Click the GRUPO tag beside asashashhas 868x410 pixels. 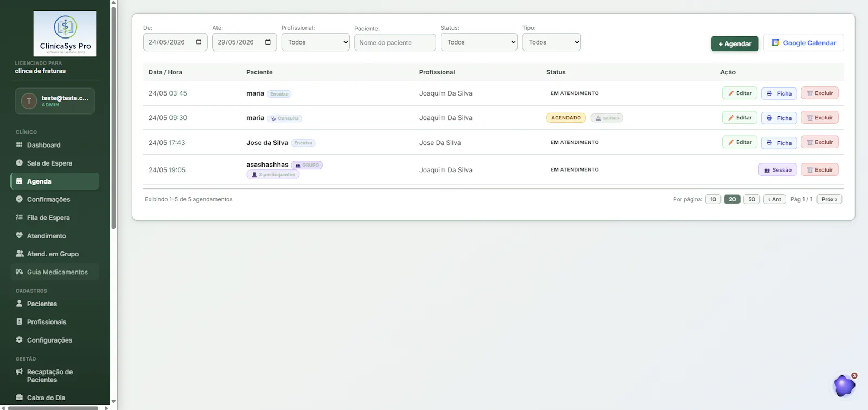click(307, 165)
